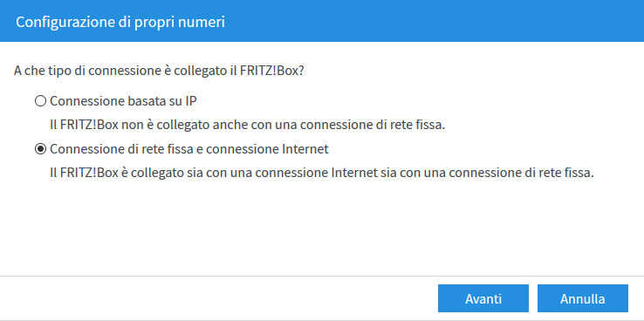Click the horizontal separator line above the buttons
The width and height of the screenshot is (644, 321).
(x=322, y=276)
